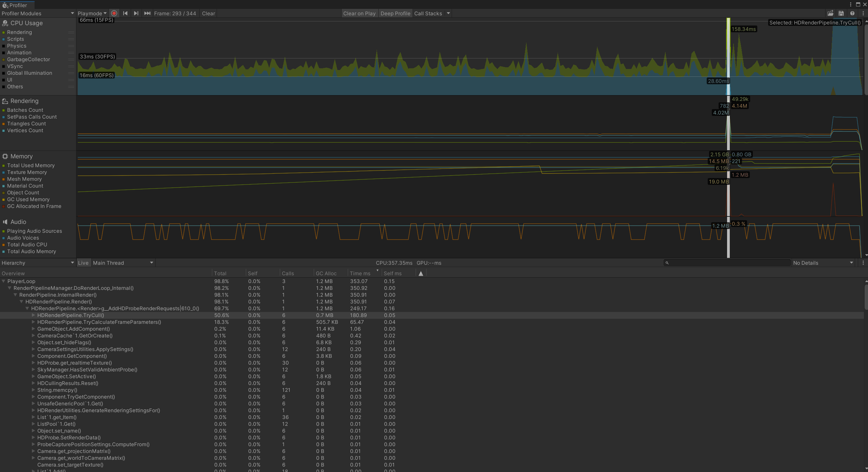Click the Clear frames button
Image resolution: width=868 pixels, height=472 pixels.
coord(208,13)
